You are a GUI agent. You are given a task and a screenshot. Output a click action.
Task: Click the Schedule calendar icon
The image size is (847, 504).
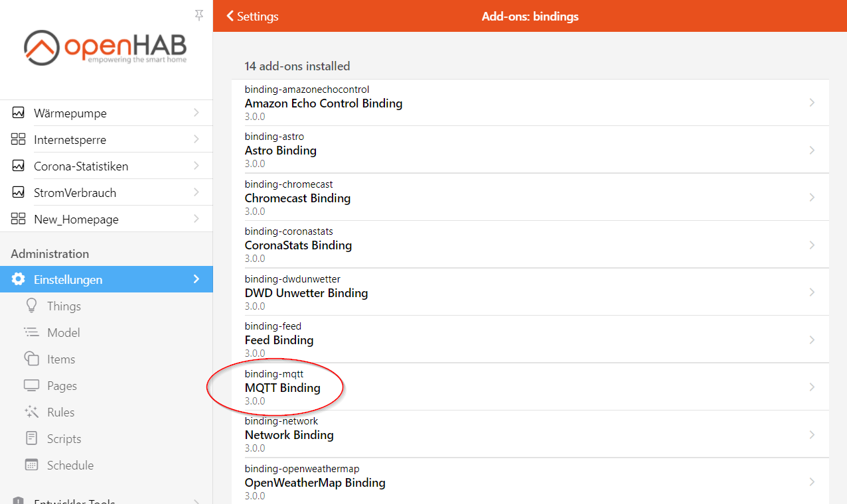click(31, 465)
